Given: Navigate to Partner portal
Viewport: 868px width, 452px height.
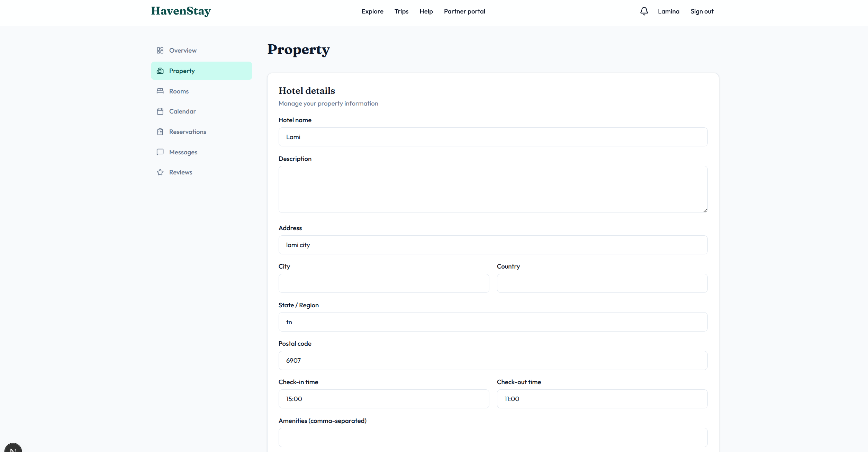Looking at the screenshot, I should click(464, 11).
